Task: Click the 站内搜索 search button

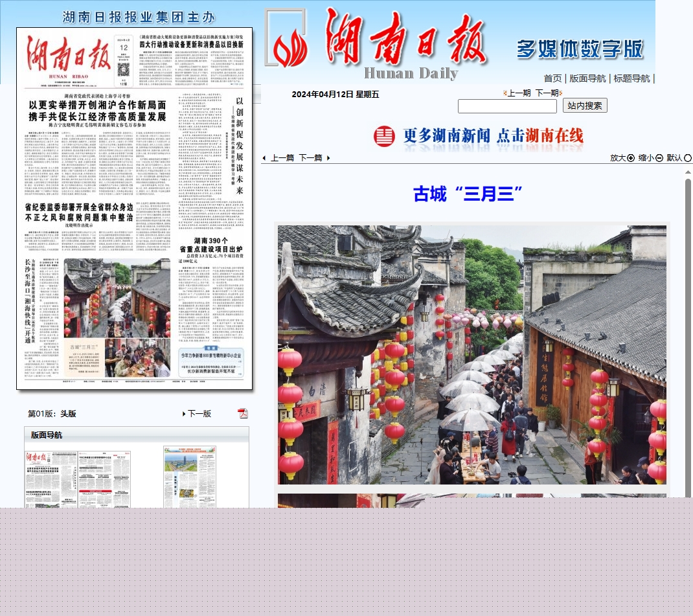Action: pyautogui.click(x=585, y=106)
